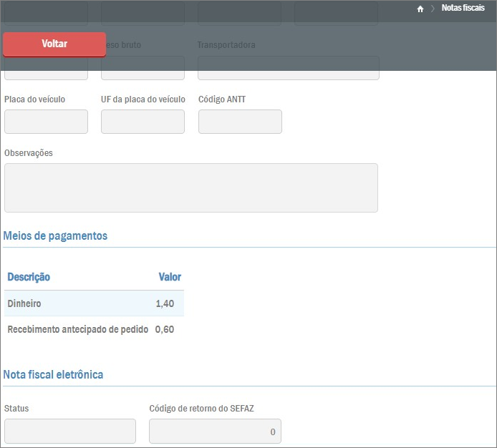Click the Meios de pagamentos section heading
This screenshot has height=448, width=497.
click(x=56, y=235)
